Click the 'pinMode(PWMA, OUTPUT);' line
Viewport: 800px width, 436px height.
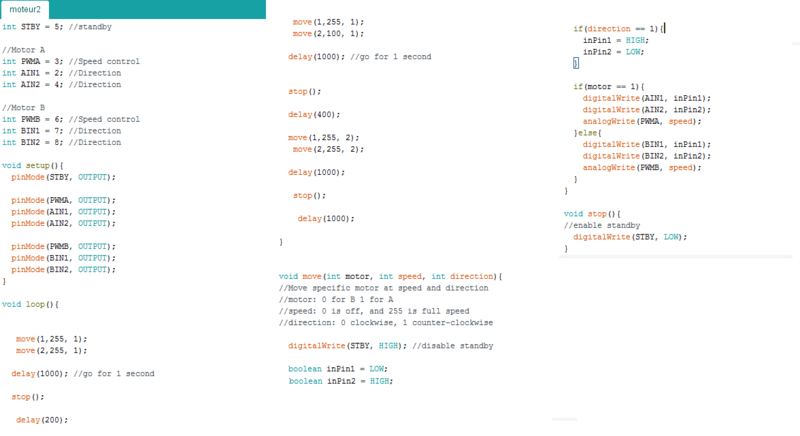(63, 200)
